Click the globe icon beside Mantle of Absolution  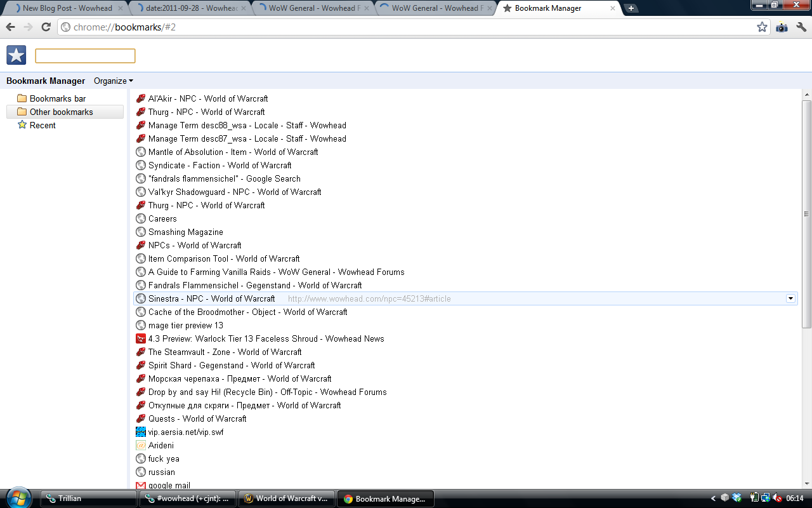tap(141, 152)
